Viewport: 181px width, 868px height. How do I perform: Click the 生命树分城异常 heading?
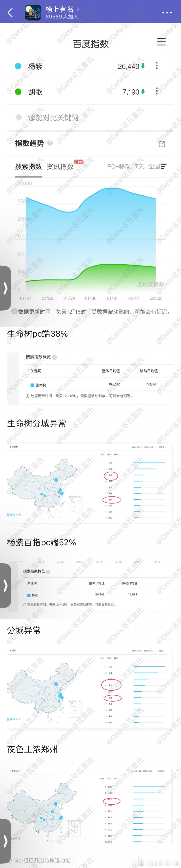(37, 424)
